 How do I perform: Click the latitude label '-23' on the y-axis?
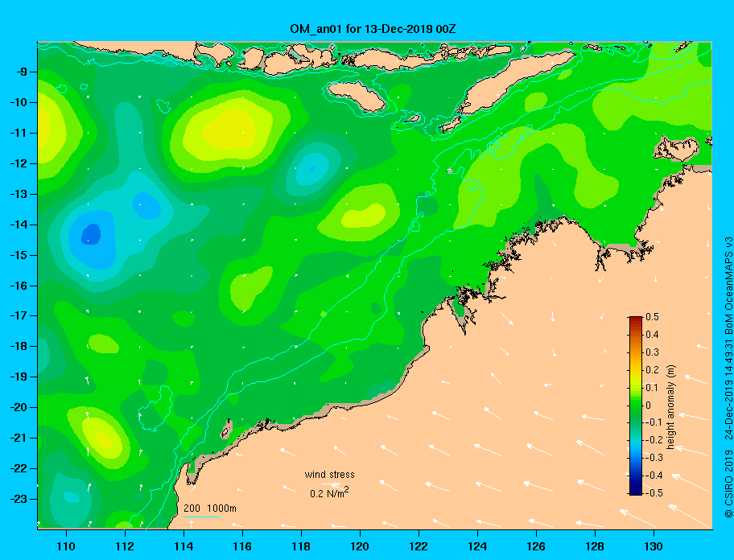pos(19,499)
